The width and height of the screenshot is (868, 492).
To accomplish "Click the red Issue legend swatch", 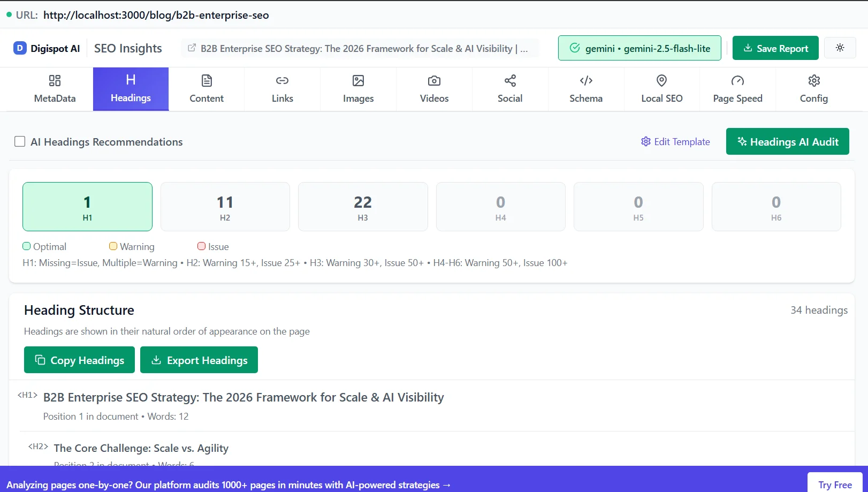I will [x=201, y=246].
